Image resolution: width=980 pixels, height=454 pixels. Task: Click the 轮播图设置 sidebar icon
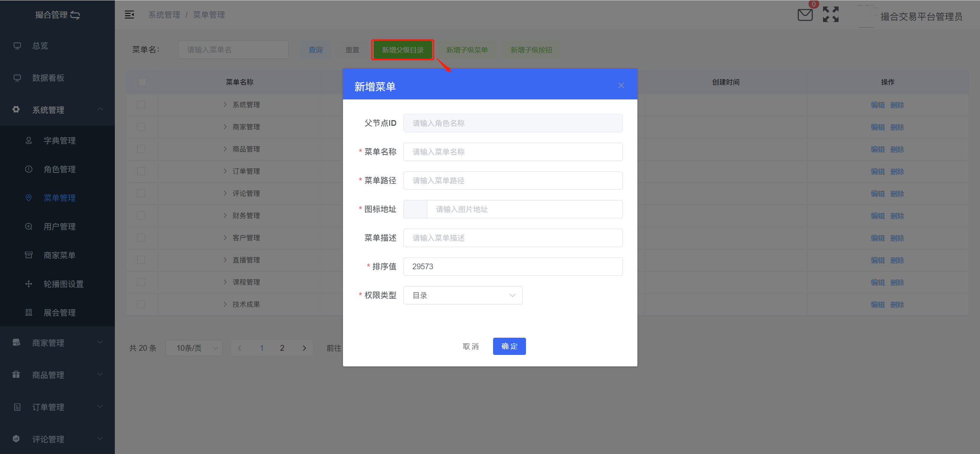tap(29, 284)
